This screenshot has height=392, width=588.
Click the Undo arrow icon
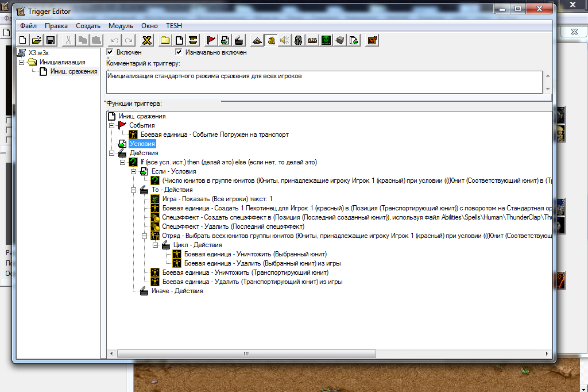point(114,40)
